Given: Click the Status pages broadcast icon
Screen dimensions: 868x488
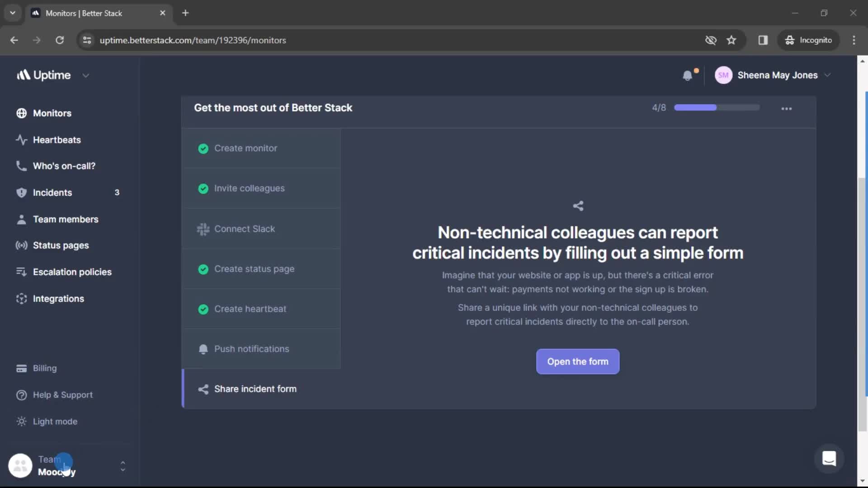Looking at the screenshot, I should pyautogui.click(x=21, y=245).
